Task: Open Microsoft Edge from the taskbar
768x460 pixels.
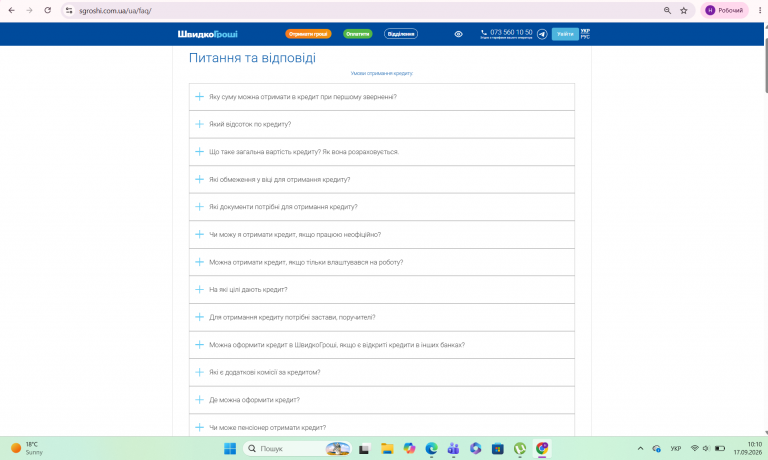Action: click(x=432, y=448)
